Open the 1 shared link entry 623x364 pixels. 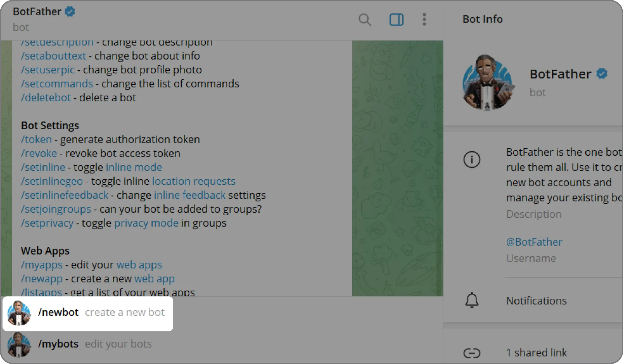click(536, 353)
